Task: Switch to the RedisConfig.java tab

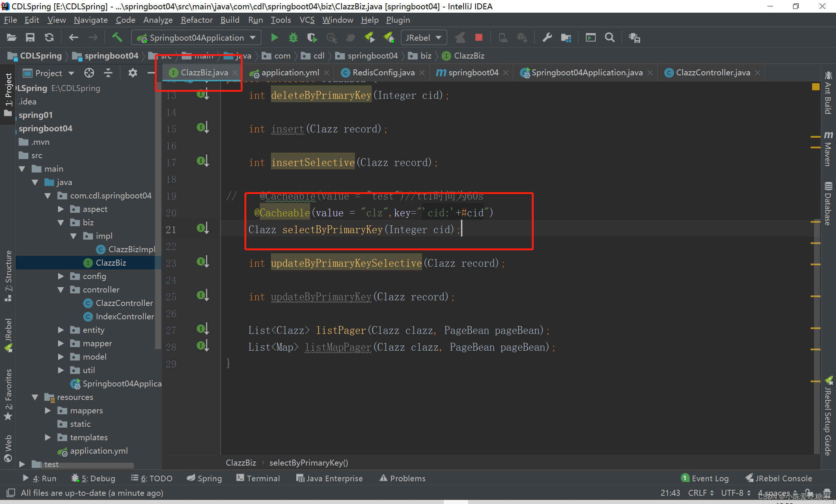Action: [x=383, y=73]
